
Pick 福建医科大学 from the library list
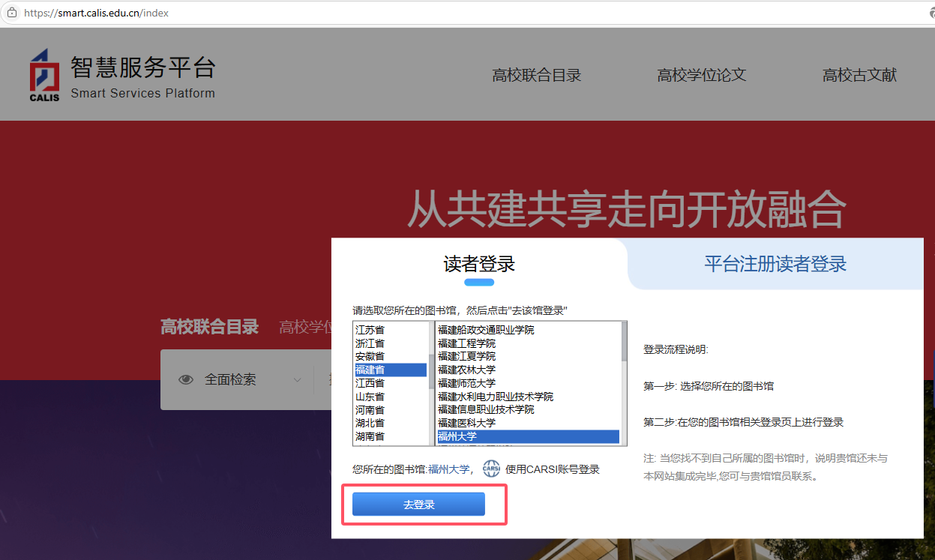click(466, 423)
